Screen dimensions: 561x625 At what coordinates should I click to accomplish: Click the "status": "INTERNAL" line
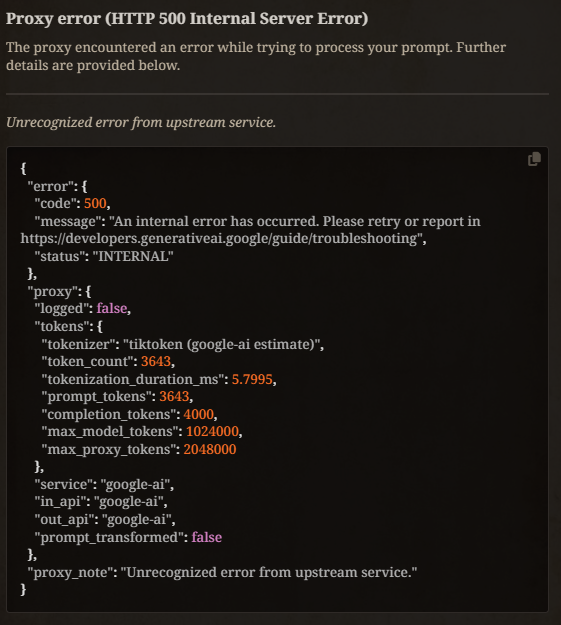(104, 256)
